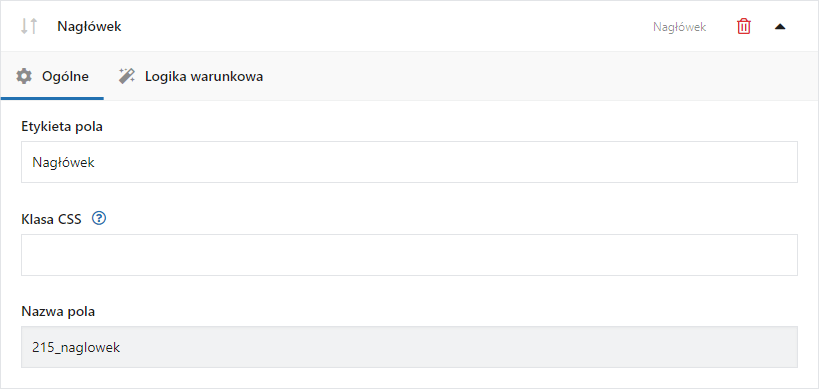Click the Etykieta pola text field
The image size is (819, 389).
(x=409, y=162)
